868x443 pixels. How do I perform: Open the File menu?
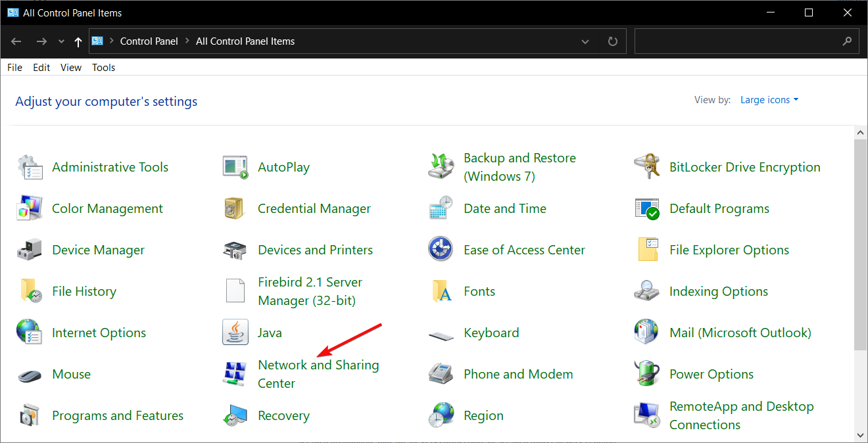pos(14,68)
